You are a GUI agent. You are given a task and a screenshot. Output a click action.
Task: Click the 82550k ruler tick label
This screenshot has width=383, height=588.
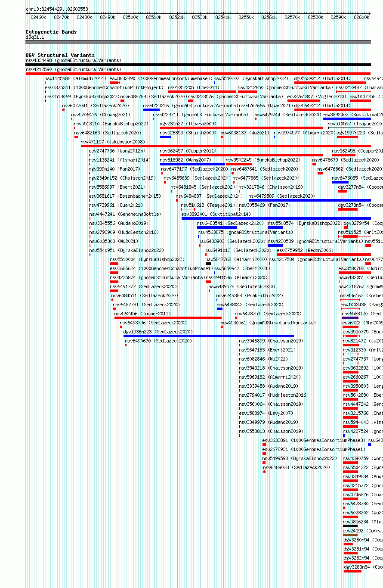[246, 17]
